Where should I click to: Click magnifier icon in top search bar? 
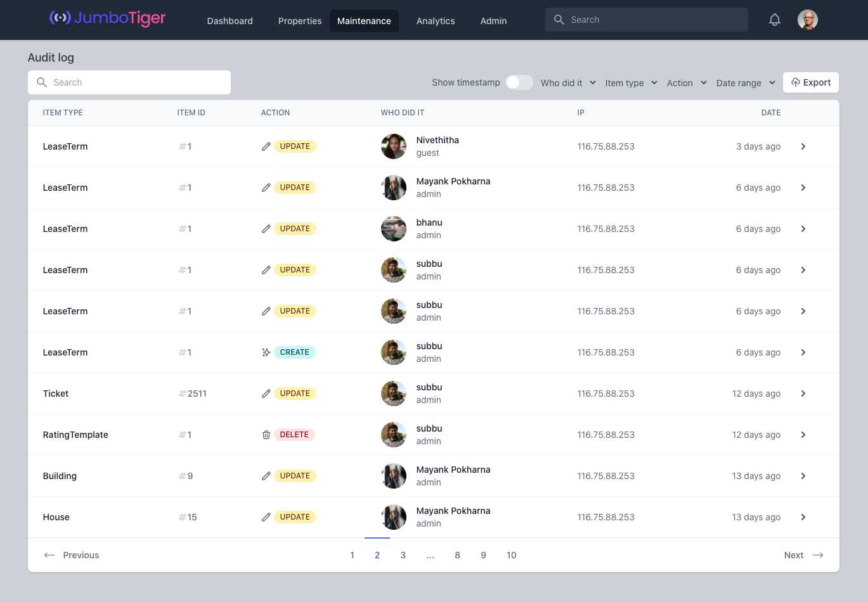tap(559, 20)
